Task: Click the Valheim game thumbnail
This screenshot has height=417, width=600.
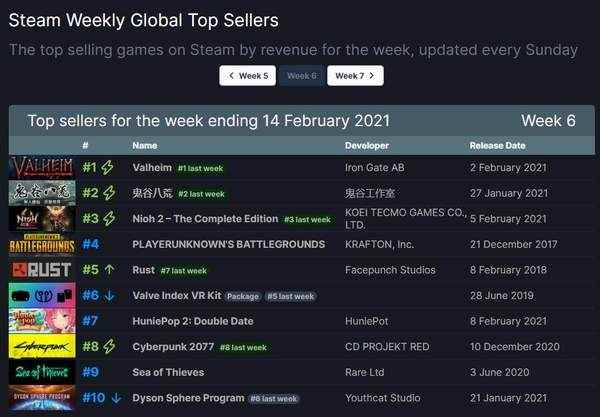Action: tap(41, 167)
